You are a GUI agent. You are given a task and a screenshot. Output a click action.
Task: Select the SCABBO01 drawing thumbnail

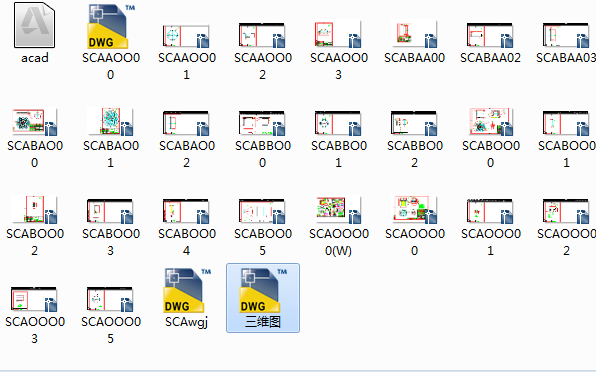point(338,123)
